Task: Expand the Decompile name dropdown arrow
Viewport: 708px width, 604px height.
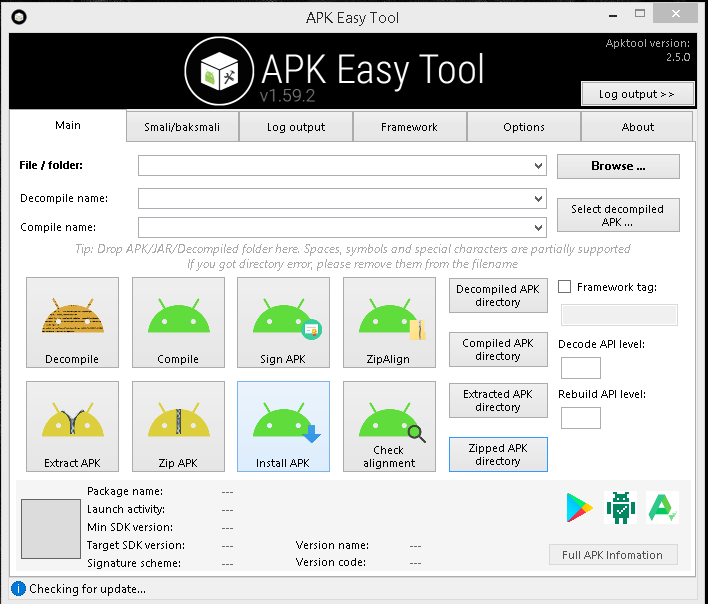Action: point(538,199)
